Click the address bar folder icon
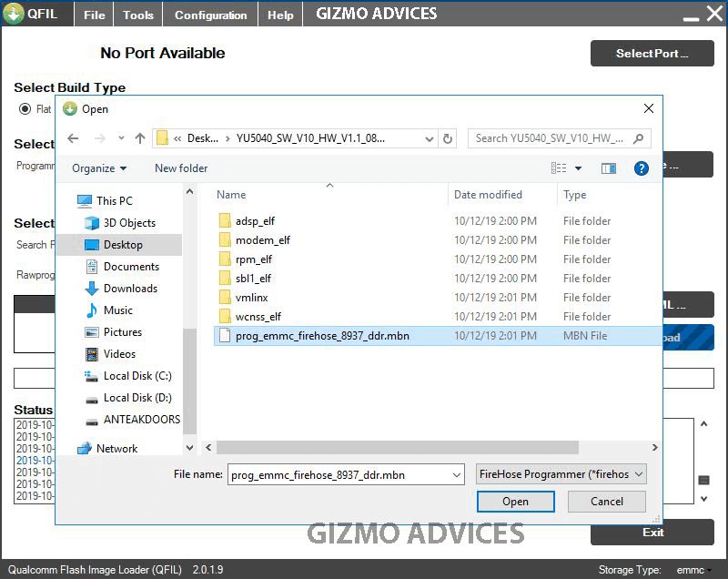Screen dimensions: 728x579 162,138
